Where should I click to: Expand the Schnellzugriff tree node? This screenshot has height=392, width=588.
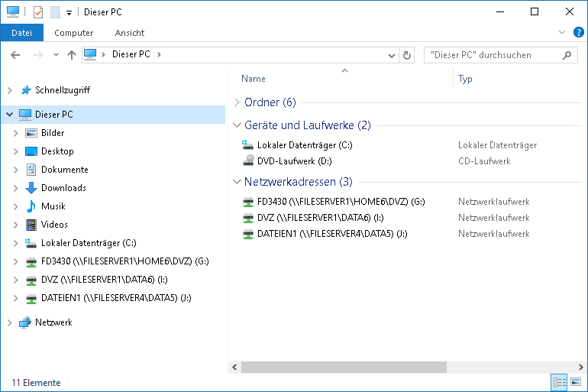pyautogui.click(x=9, y=90)
